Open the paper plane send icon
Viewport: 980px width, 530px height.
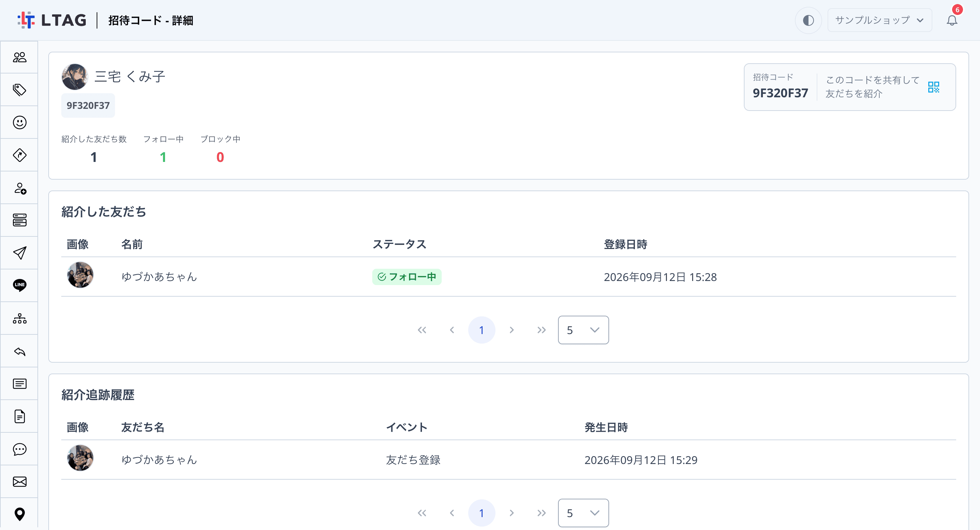(x=19, y=253)
